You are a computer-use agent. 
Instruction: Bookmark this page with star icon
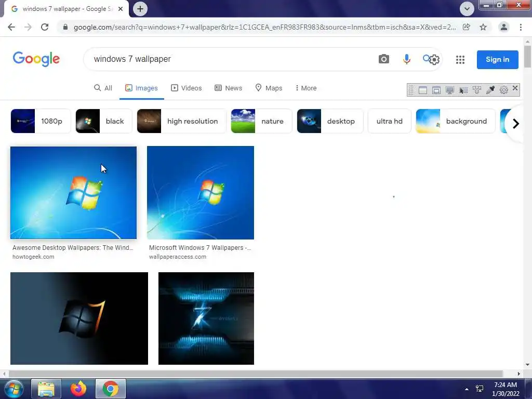pos(483,27)
